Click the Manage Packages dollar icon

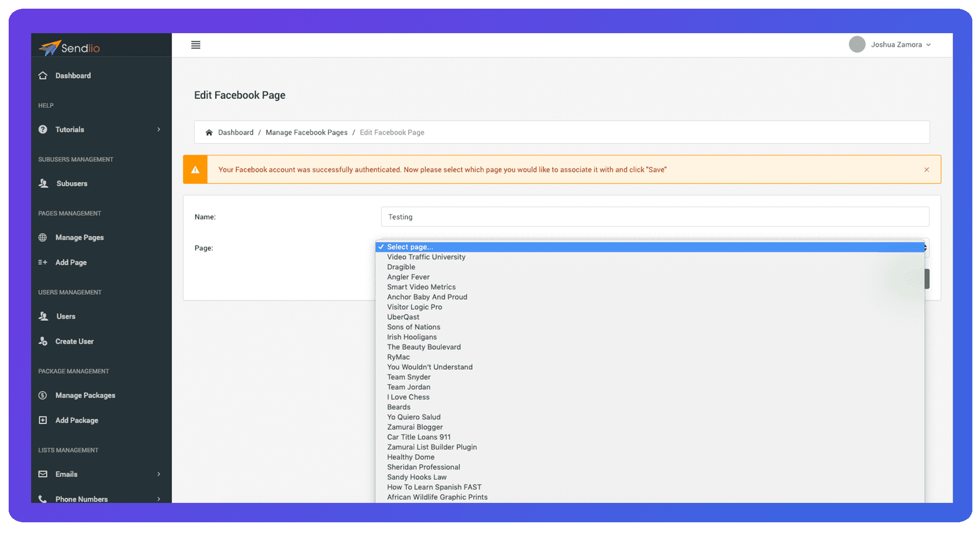tap(43, 395)
